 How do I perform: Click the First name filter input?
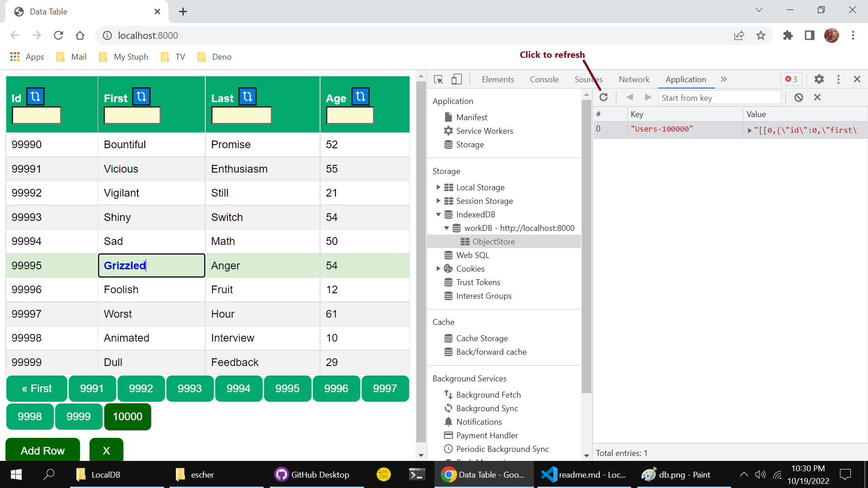[x=132, y=115]
